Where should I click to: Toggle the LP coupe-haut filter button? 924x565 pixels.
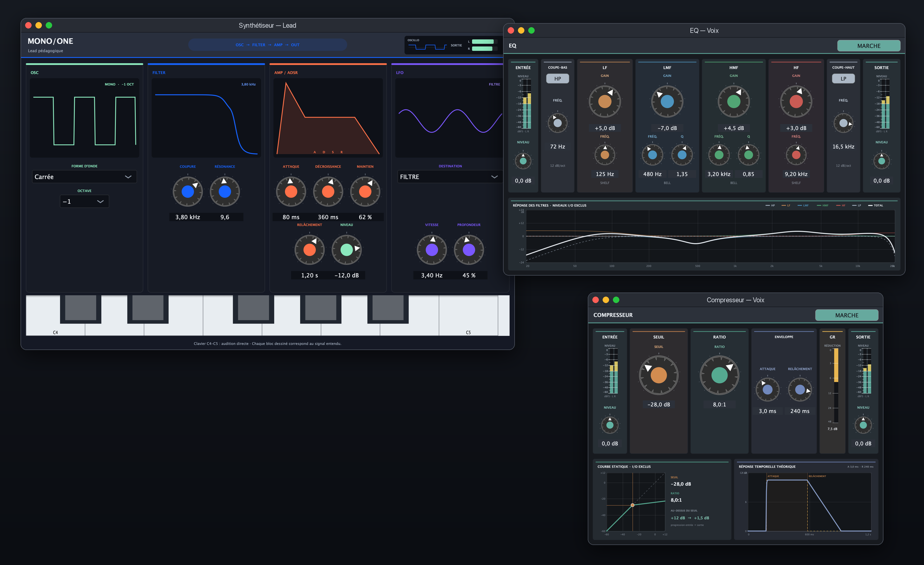coord(843,79)
